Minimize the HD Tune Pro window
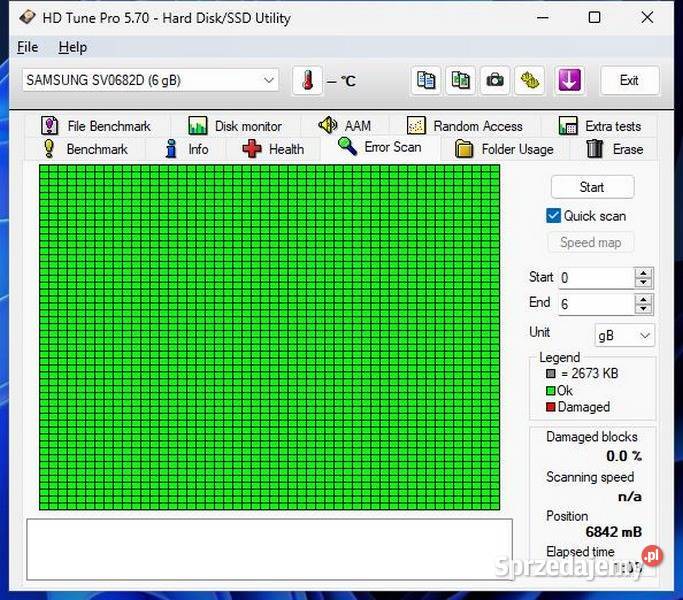 click(x=543, y=18)
